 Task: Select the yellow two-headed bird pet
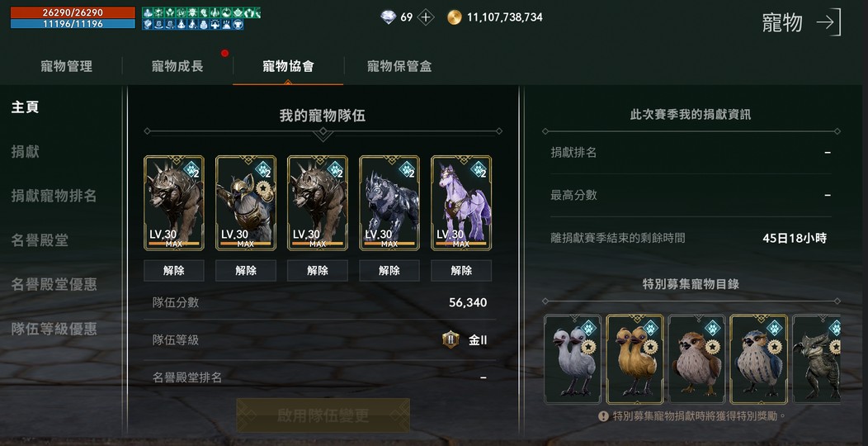click(x=635, y=359)
